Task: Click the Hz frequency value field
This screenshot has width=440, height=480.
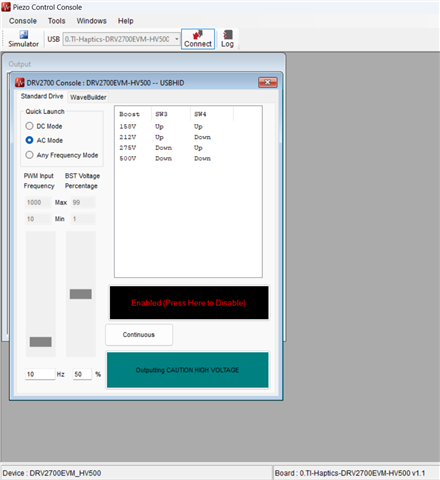Action: point(40,374)
